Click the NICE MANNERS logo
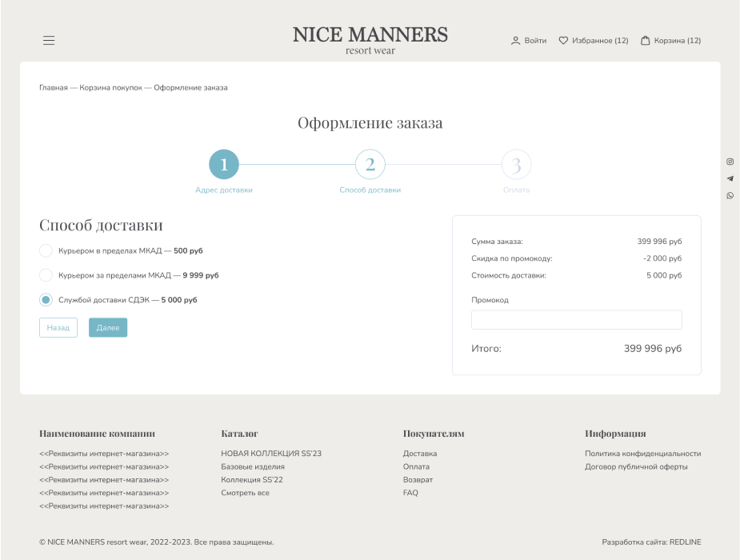The width and height of the screenshot is (740, 560). click(x=370, y=40)
